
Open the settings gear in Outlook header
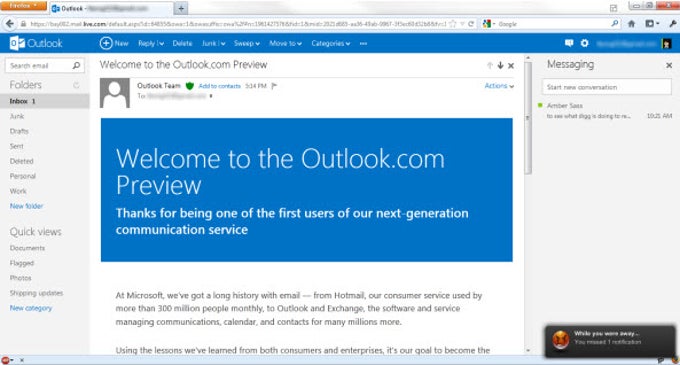585,43
